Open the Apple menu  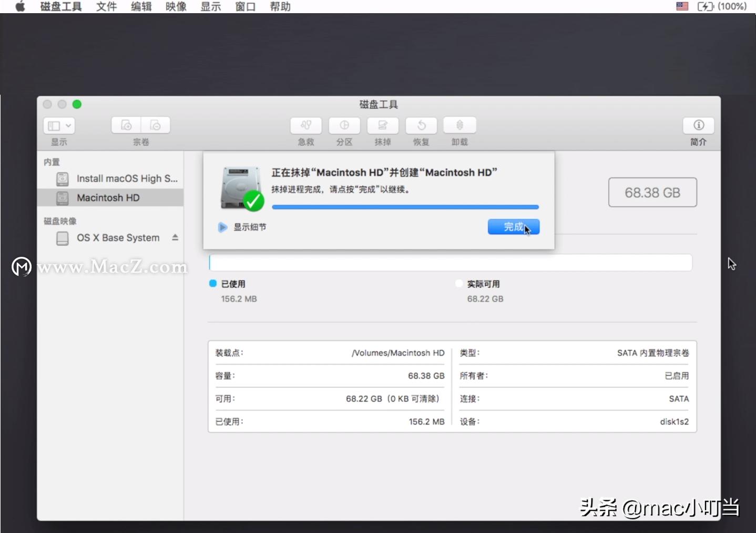pyautogui.click(x=19, y=7)
